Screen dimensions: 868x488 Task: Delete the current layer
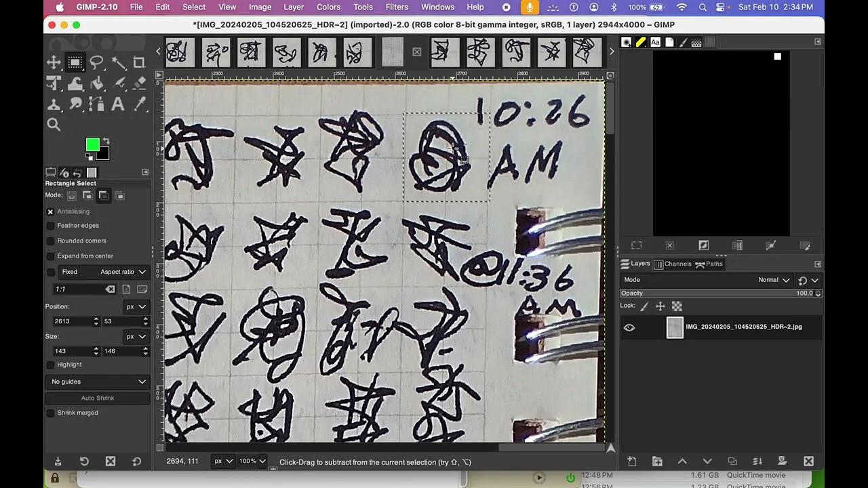[x=808, y=461]
